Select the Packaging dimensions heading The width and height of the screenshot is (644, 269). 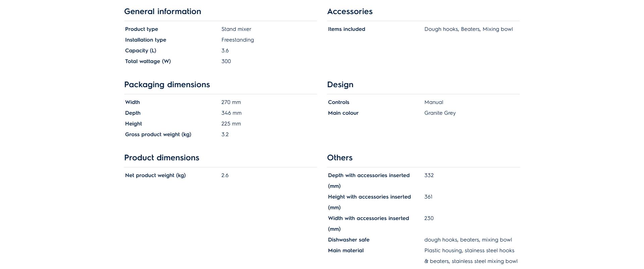click(x=167, y=85)
